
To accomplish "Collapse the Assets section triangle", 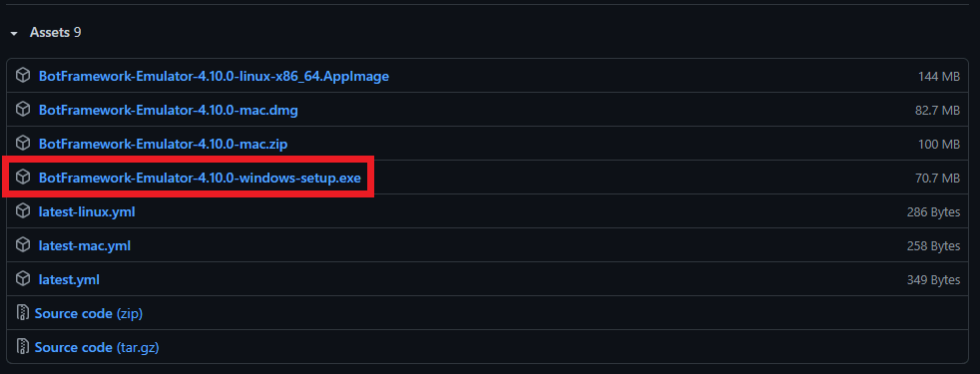I will (x=14, y=33).
